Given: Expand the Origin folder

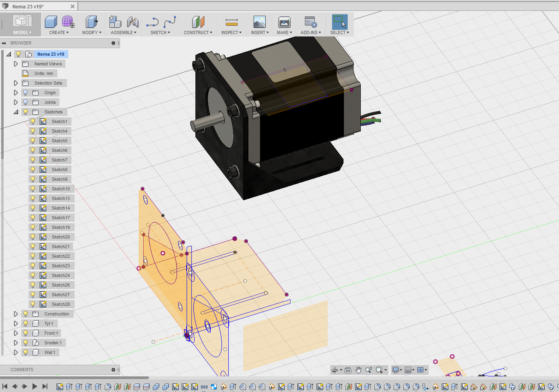Looking at the screenshot, I should pos(16,93).
